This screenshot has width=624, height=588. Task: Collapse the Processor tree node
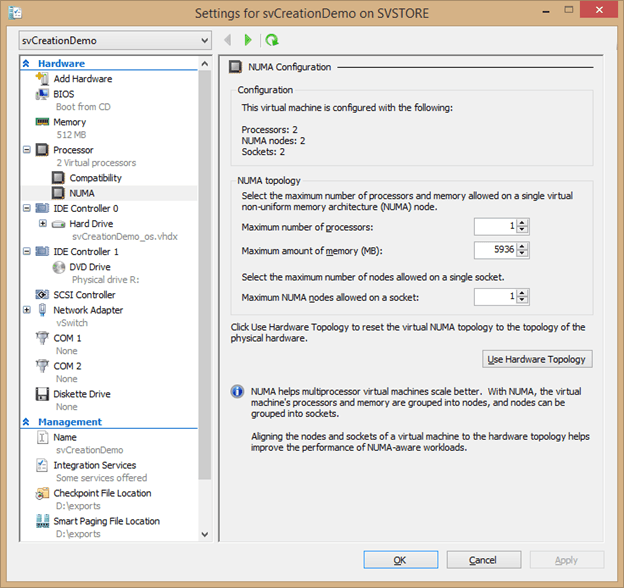[x=27, y=150]
